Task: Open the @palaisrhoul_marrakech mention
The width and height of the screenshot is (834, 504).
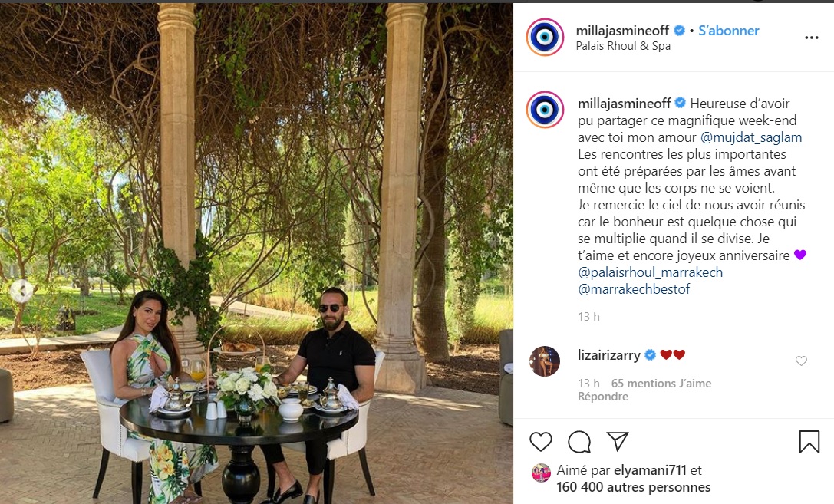Action: pyautogui.click(x=650, y=273)
